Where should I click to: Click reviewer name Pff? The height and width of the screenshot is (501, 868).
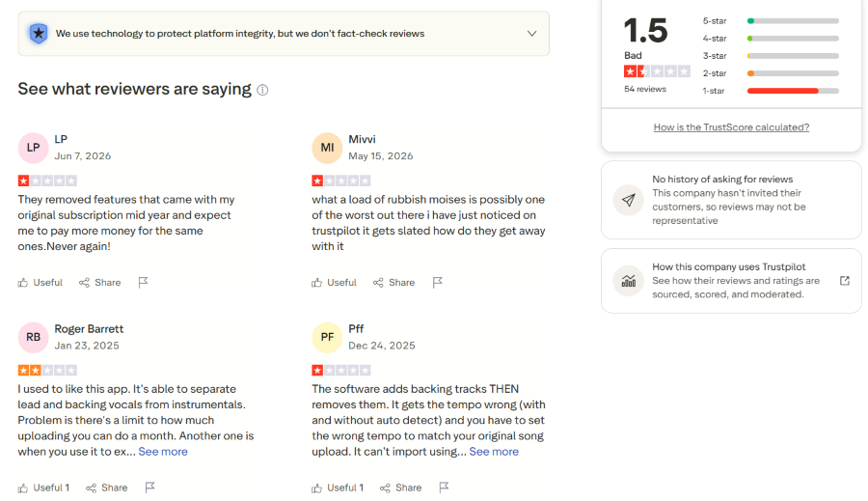point(356,328)
